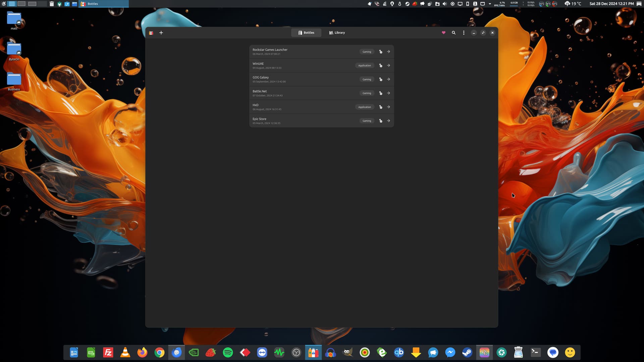
Task: Launch VLC media player from the dock
Action: click(x=125, y=352)
